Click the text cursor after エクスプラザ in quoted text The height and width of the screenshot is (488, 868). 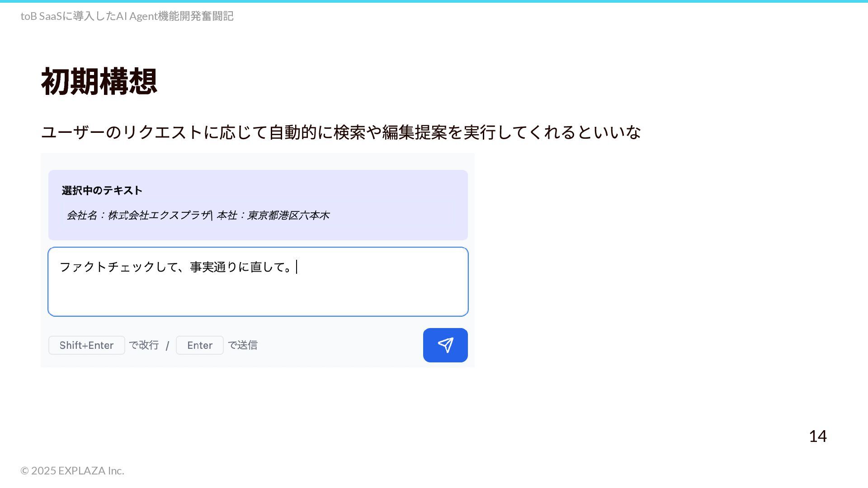(x=212, y=215)
